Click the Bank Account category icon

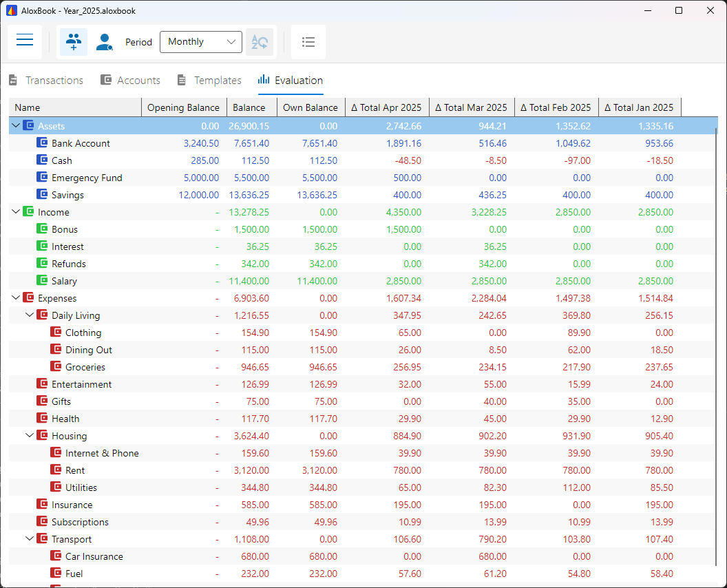[x=41, y=143]
